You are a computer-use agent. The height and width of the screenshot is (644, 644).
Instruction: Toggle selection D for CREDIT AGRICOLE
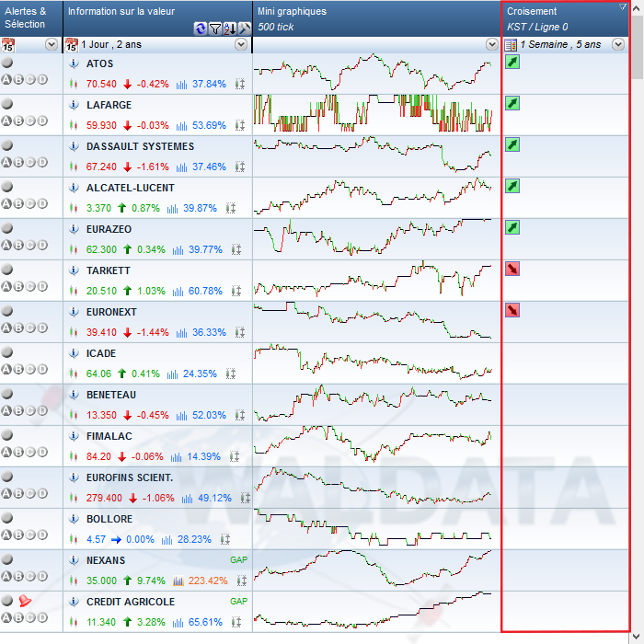pyautogui.click(x=42, y=617)
